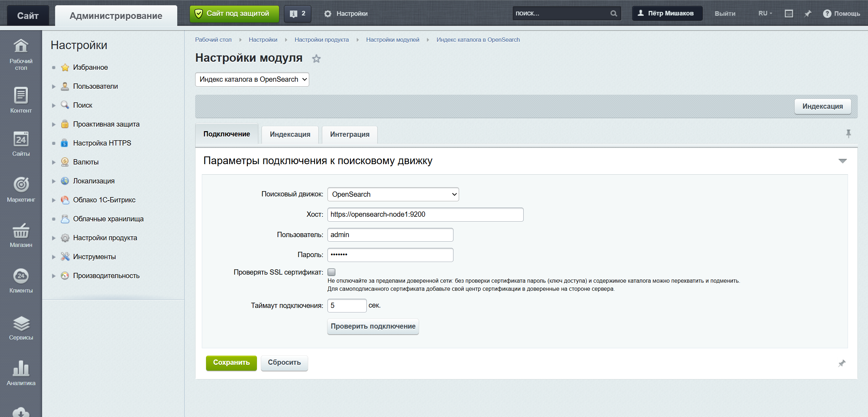The width and height of the screenshot is (868, 417).
Task: Open the RU language dropdown
Action: tap(765, 13)
